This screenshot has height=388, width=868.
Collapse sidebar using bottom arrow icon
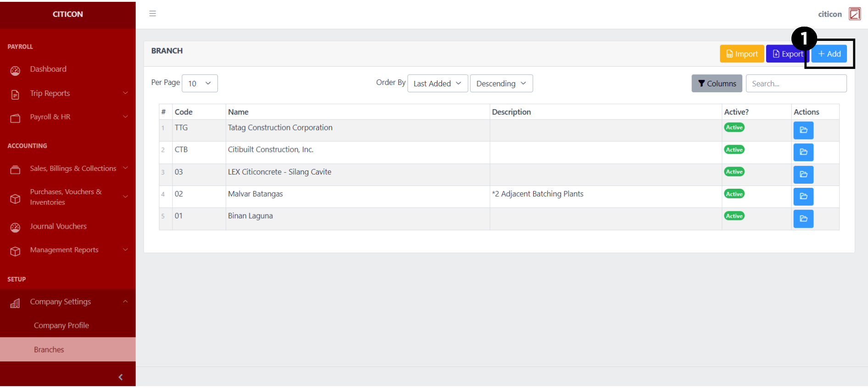pyautogui.click(x=121, y=377)
